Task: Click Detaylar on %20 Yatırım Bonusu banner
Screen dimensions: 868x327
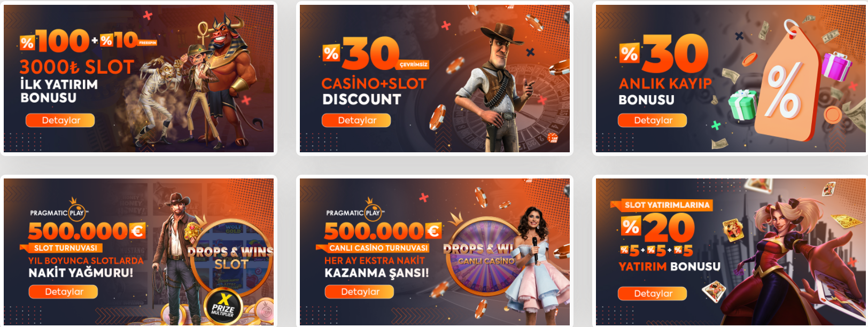Action: (653, 293)
